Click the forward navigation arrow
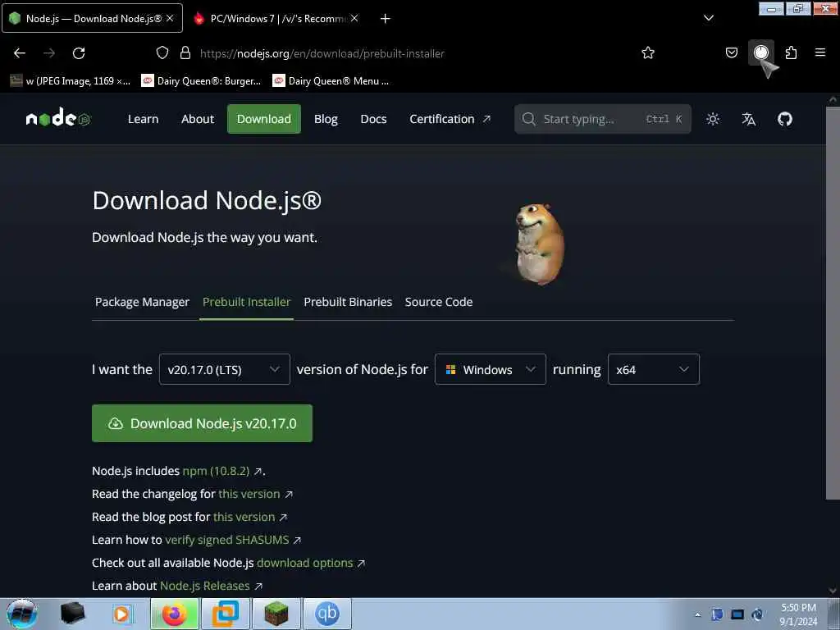The image size is (840, 630). [x=49, y=53]
